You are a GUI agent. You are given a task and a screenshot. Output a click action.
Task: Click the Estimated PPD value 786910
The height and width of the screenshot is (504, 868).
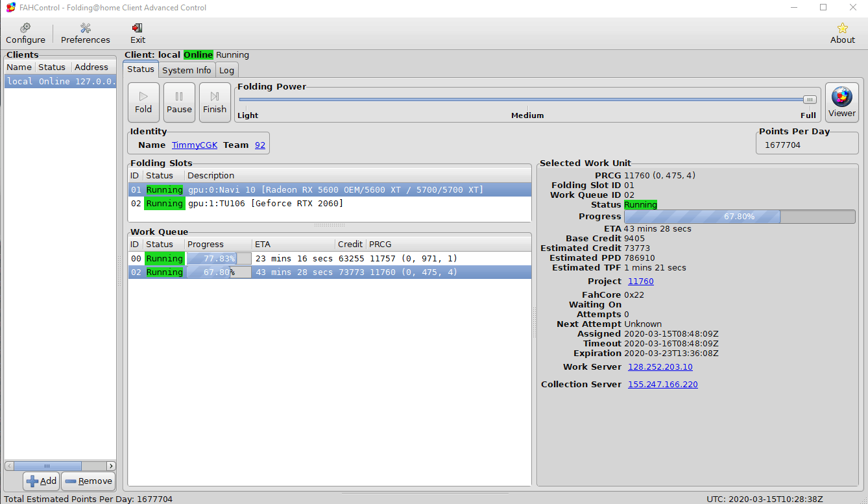[640, 258]
